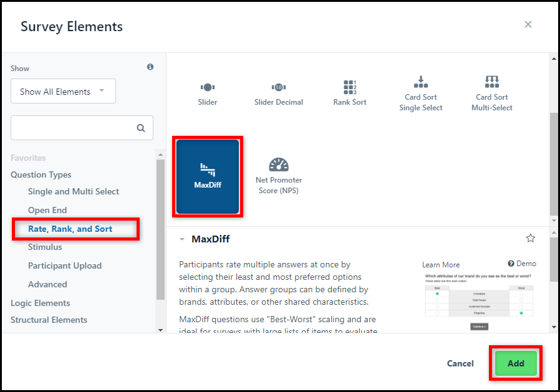Click the info icon beside Show

[x=150, y=67]
